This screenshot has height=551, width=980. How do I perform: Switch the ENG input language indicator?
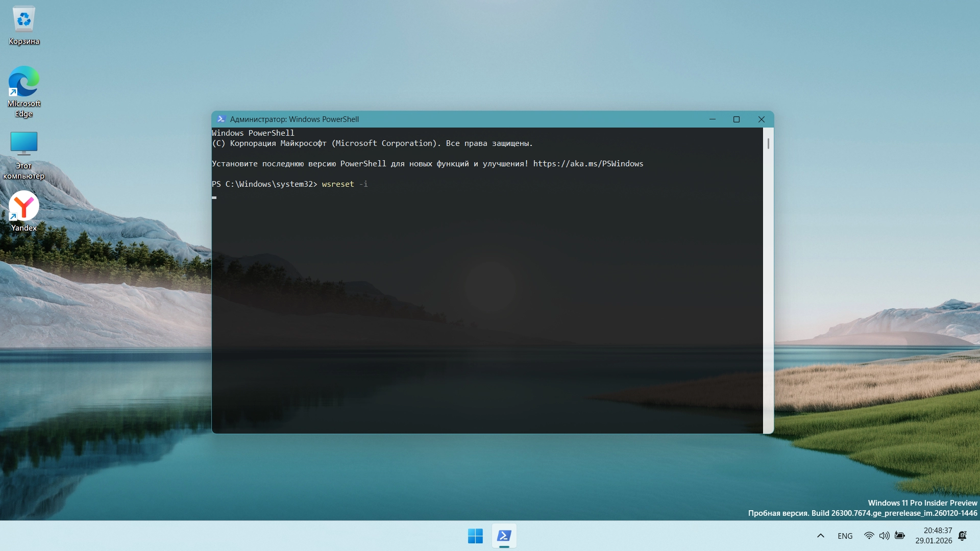(845, 536)
